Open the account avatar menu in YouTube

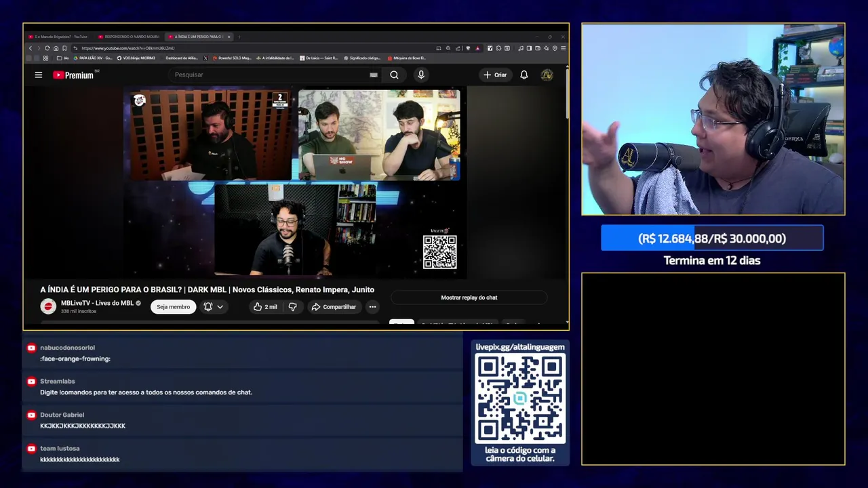547,75
